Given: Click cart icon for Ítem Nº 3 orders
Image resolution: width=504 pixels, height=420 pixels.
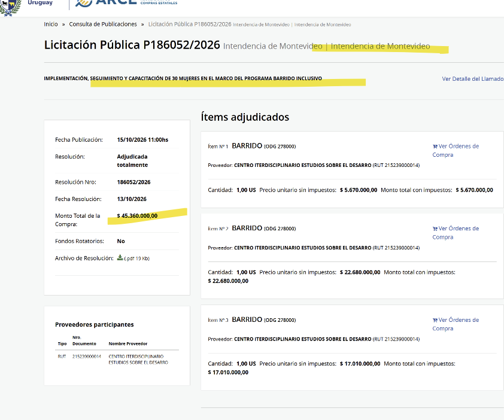Looking at the screenshot, I should (x=435, y=320).
